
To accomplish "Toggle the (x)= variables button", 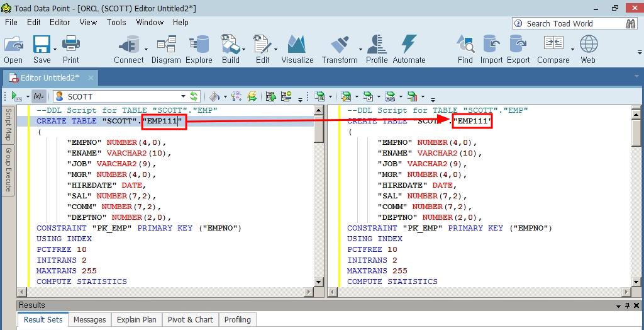I will (39, 96).
